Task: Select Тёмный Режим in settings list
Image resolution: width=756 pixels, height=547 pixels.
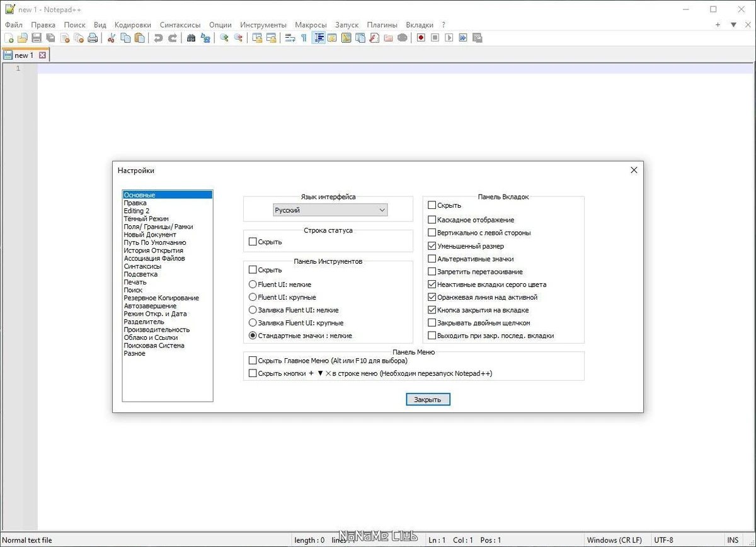Action: (x=146, y=218)
